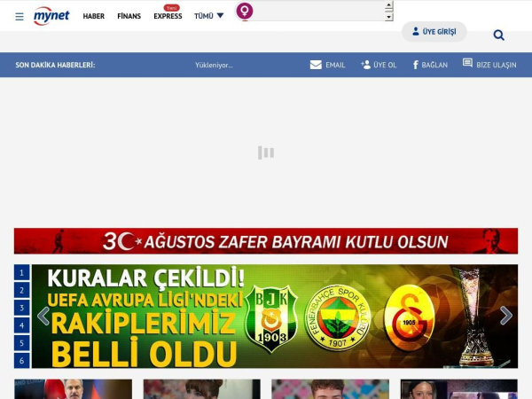Screen dimensions: 532x399
Task: Open the Kuralar Çekildi headline slide
Action: click(275, 317)
